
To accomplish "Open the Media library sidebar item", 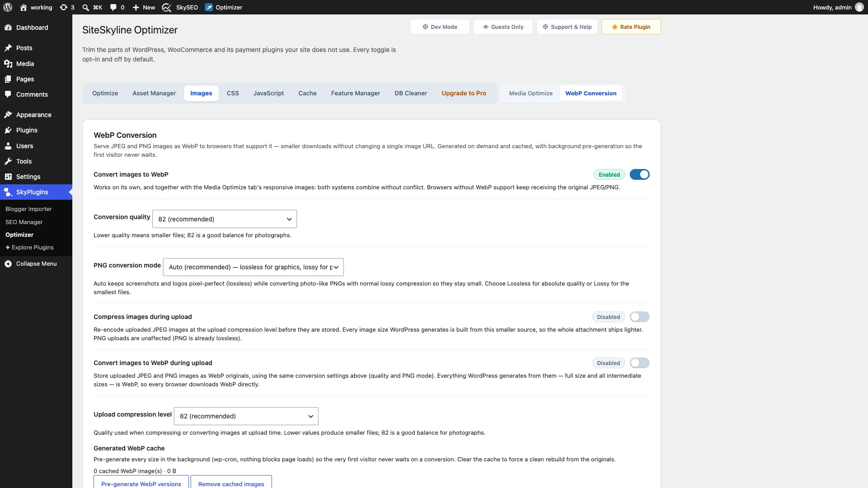I will 36,64.
